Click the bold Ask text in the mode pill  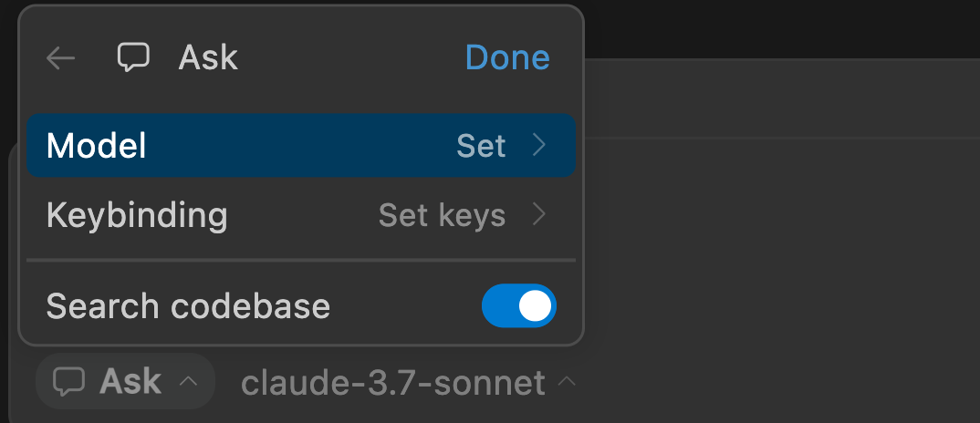pyautogui.click(x=130, y=382)
